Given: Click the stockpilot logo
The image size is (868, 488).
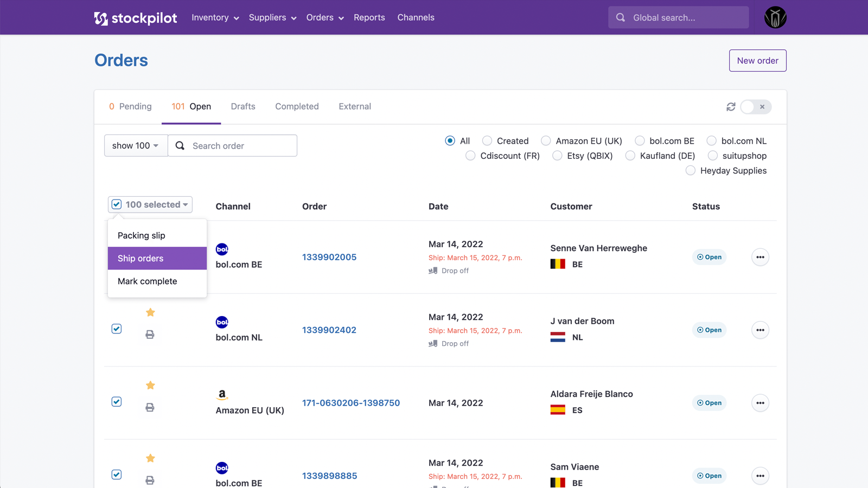Looking at the screenshot, I should [136, 18].
